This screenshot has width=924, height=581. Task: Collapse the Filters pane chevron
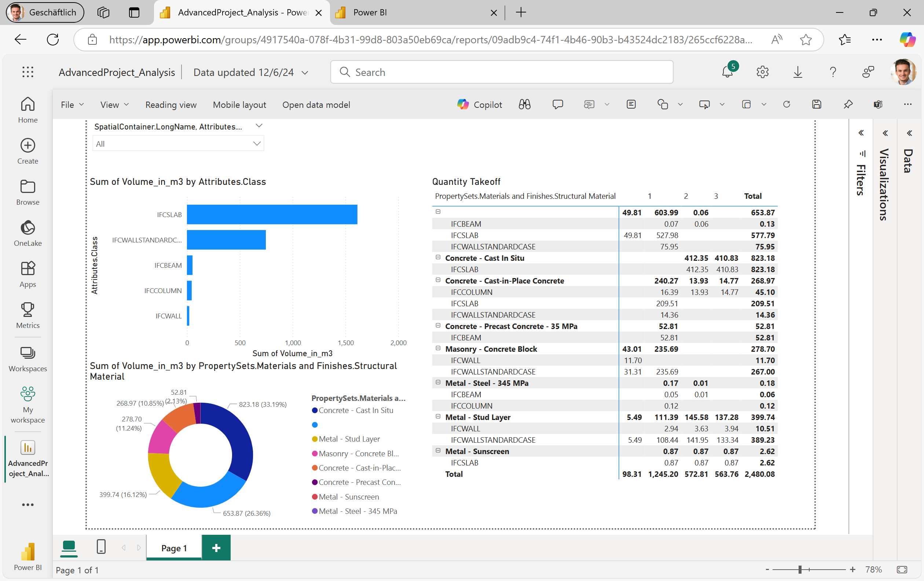pyautogui.click(x=861, y=133)
